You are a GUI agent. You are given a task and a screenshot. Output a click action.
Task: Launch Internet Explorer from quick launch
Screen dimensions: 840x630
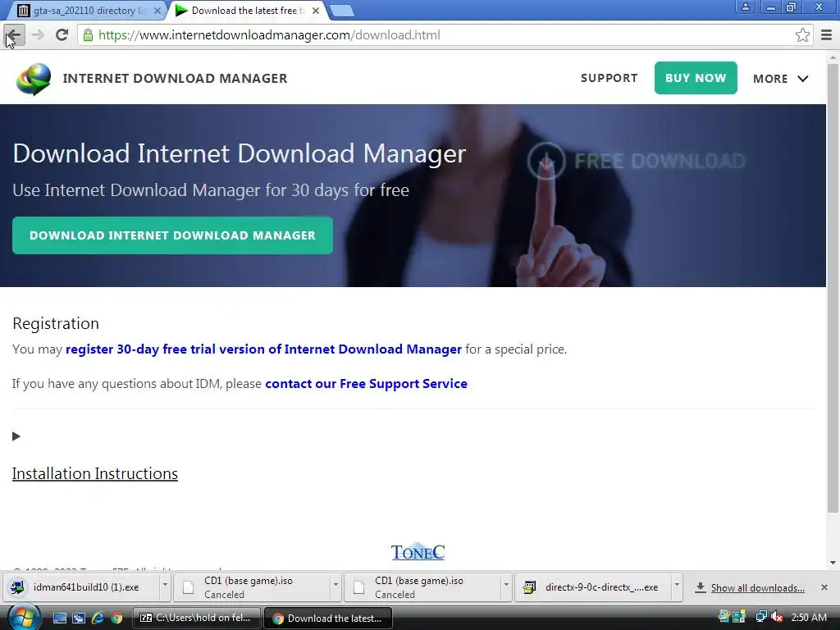point(98,618)
